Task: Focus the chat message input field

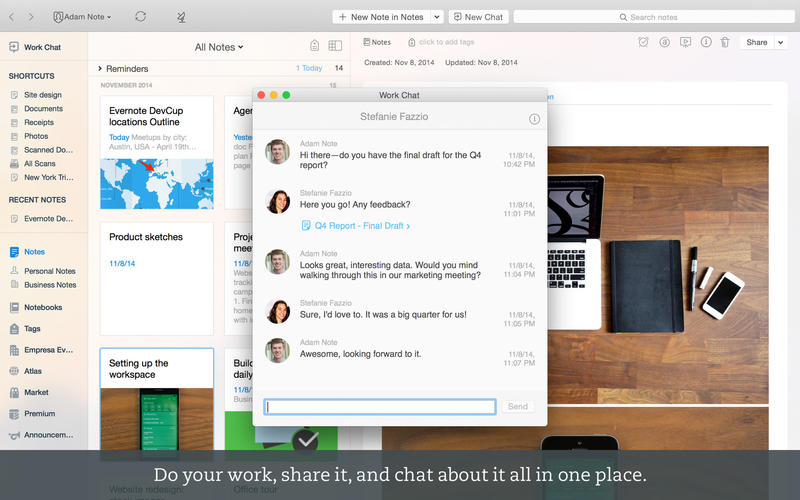Action: (x=380, y=407)
